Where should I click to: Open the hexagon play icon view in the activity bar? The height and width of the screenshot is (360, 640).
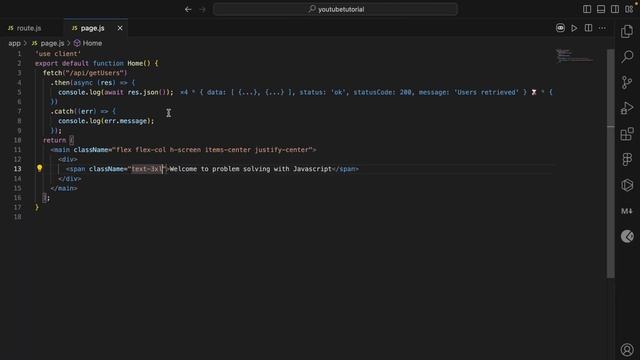[x=627, y=185]
